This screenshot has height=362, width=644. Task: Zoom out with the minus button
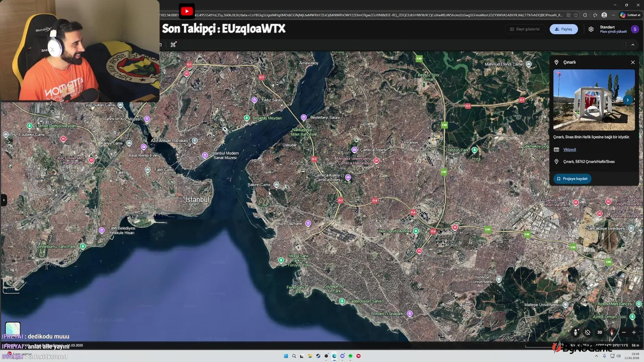[623, 332]
